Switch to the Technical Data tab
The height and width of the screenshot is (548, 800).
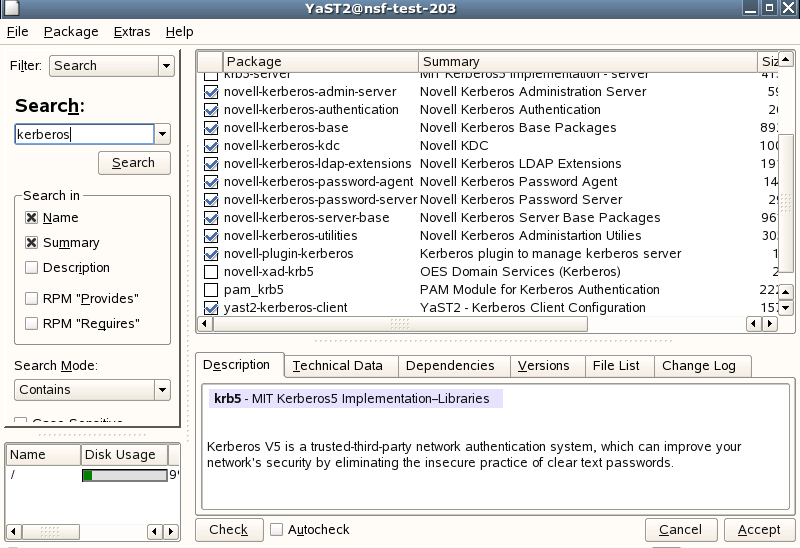coord(337,366)
